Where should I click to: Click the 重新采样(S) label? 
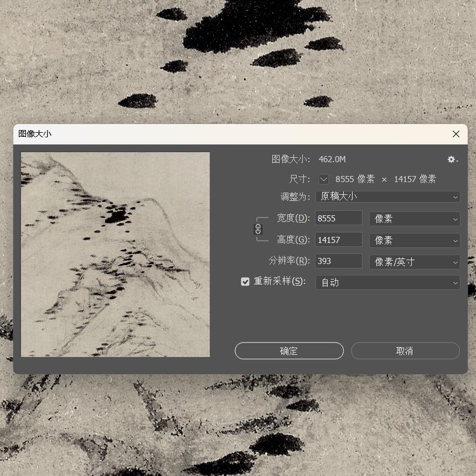280,281
